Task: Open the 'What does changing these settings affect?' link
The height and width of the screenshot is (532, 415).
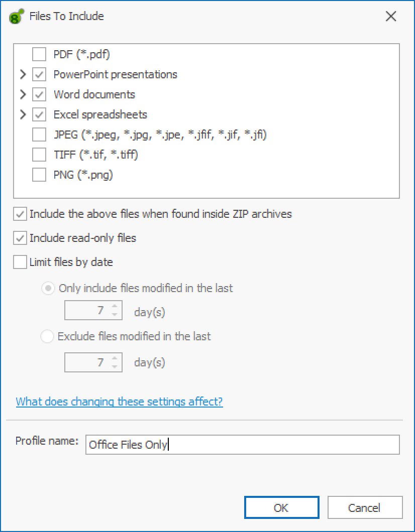Action: tap(119, 402)
